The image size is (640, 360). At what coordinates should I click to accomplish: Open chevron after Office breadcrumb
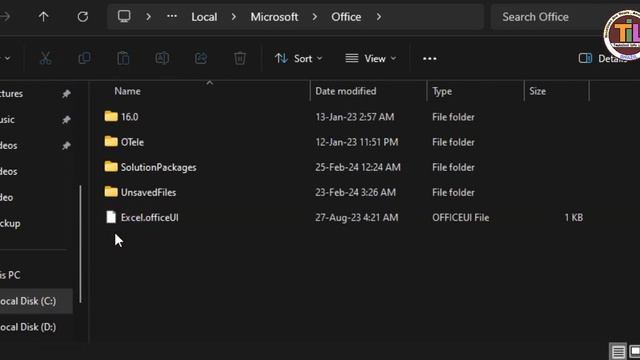379,17
